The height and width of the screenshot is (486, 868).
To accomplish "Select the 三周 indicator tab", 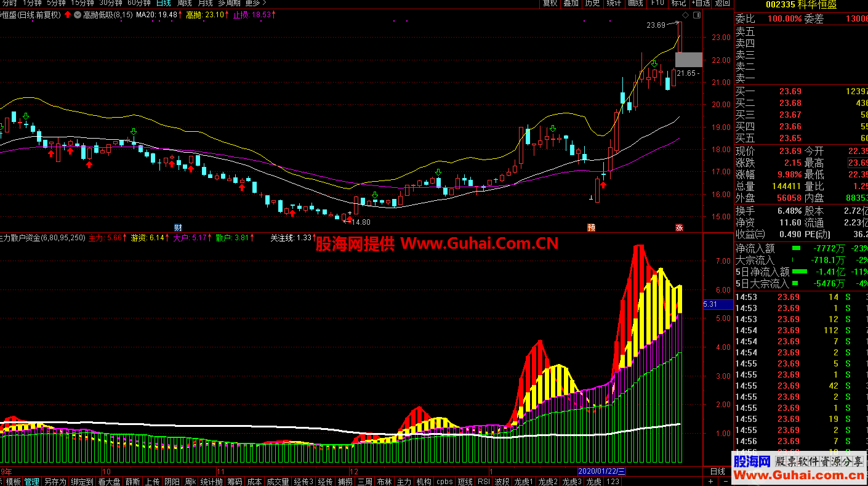I will pos(365,482).
